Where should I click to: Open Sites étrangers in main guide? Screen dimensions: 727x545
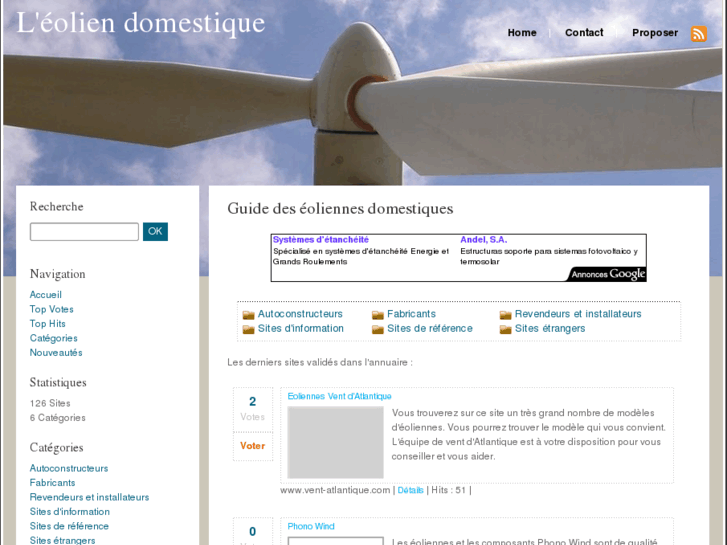550,328
